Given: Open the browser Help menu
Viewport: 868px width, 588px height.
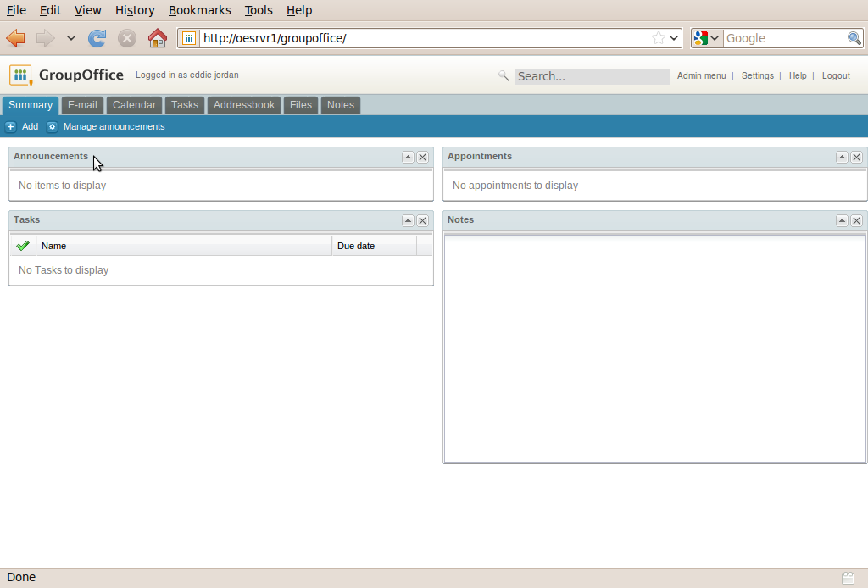Looking at the screenshot, I should pos(299,10).
